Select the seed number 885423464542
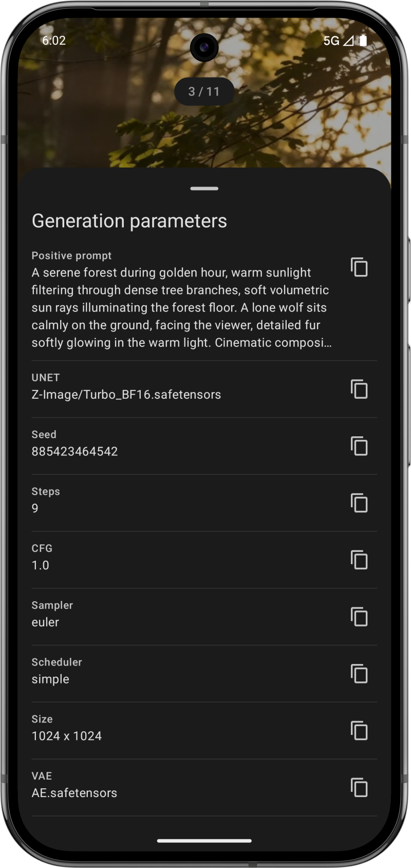The height and width of the screenshot is (868, 411). point(75,451)
